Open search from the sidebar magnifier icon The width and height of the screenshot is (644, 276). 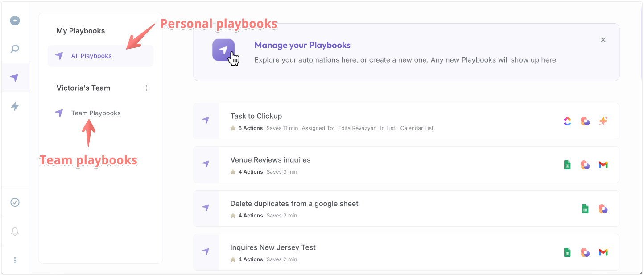15,49
